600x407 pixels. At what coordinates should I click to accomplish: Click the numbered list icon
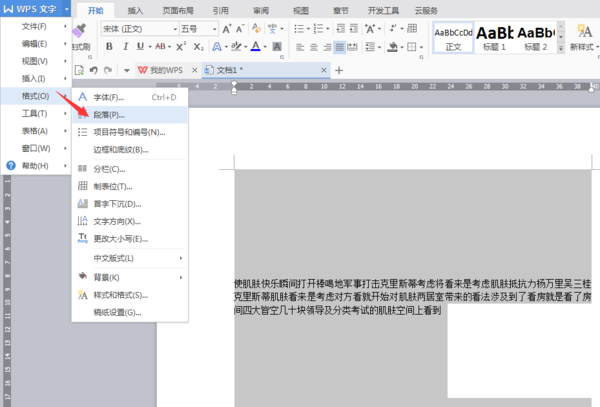[x=318, y=29]
